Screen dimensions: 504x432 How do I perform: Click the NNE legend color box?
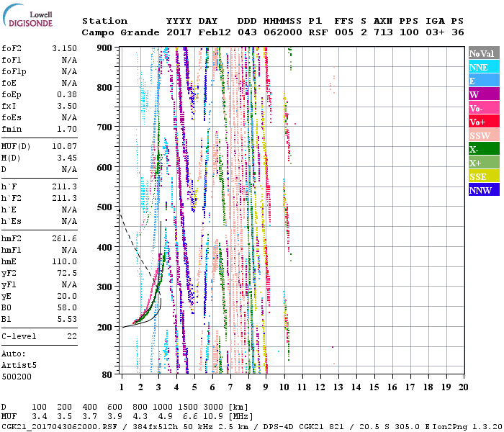coord(484,67)
